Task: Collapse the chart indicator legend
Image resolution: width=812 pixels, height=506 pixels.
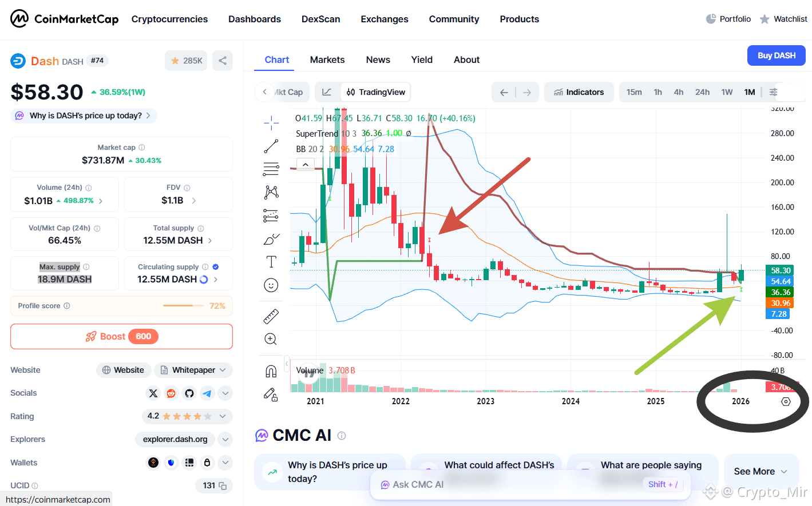Action: pos(306,165)
